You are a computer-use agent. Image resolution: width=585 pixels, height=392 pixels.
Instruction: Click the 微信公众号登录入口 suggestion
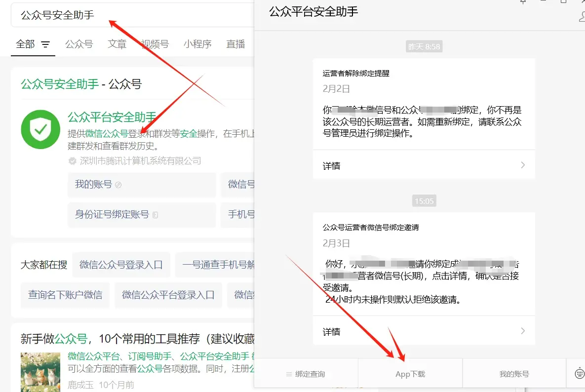(x=121, y=265)
